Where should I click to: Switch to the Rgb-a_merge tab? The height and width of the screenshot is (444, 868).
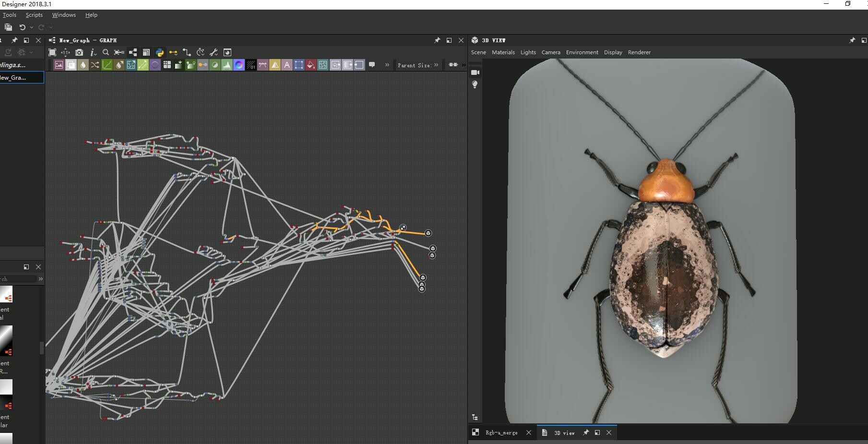tap(501, 432)
